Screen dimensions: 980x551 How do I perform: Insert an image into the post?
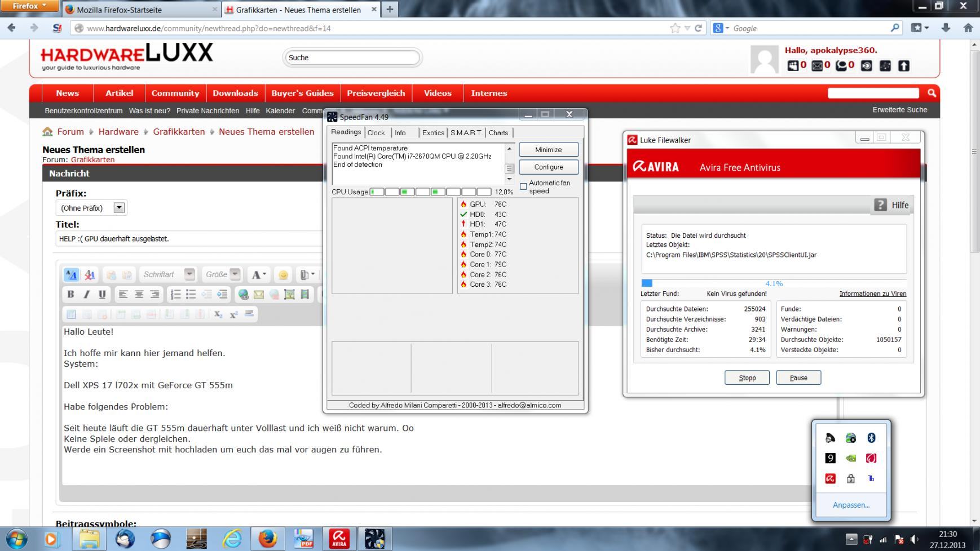click(x=289, y=294)
